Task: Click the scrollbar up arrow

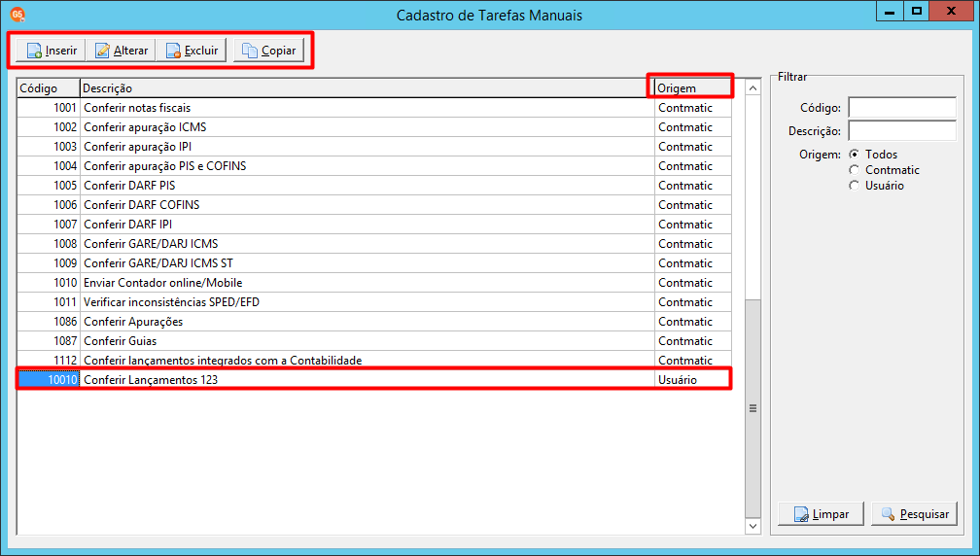Action: 752,88
